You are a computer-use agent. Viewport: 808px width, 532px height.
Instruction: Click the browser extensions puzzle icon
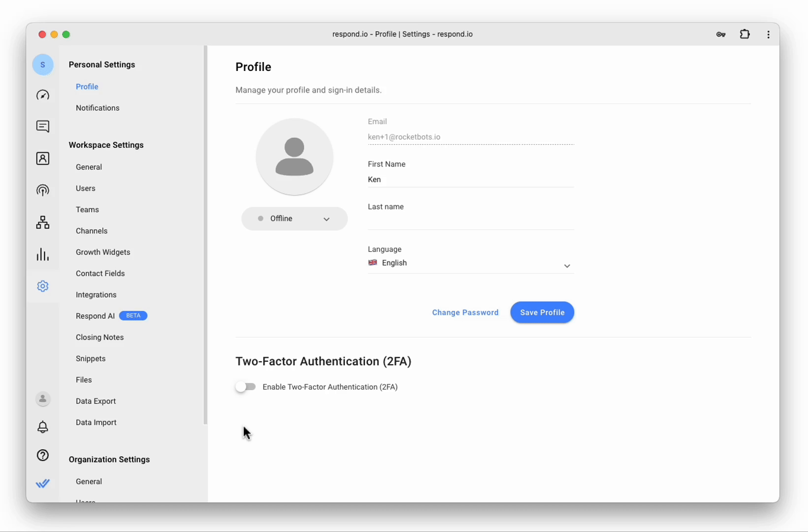(744, 34)
